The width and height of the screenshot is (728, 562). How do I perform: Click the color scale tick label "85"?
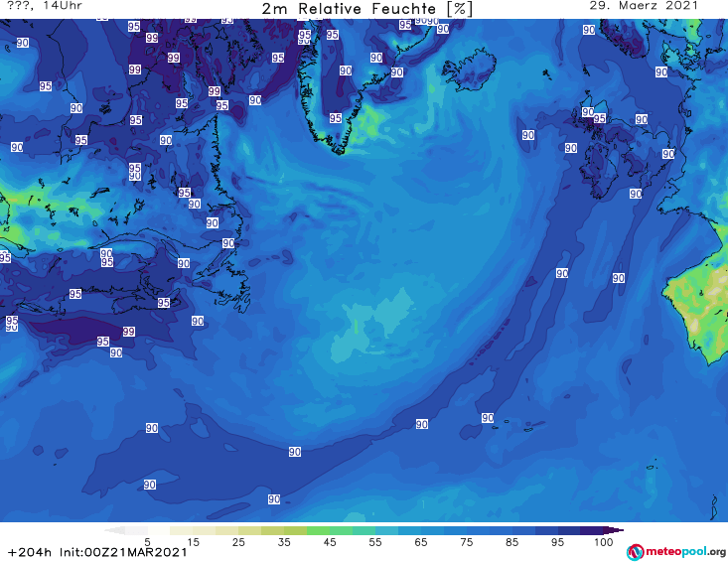pos(512,542)
